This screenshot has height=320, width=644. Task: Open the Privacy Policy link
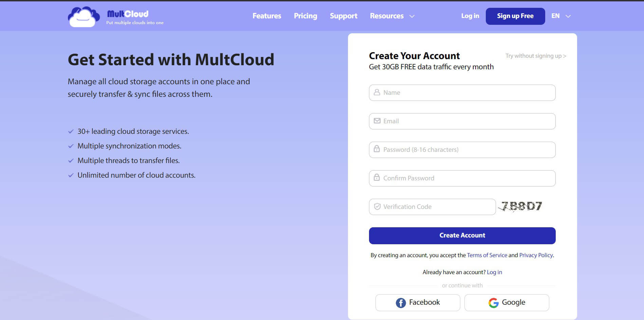pos(536,255)
